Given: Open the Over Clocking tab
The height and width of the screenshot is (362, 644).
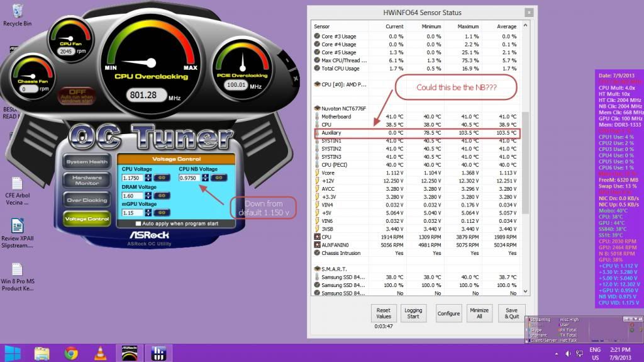Looking at the screenshot, I should [x=87, y=200].
